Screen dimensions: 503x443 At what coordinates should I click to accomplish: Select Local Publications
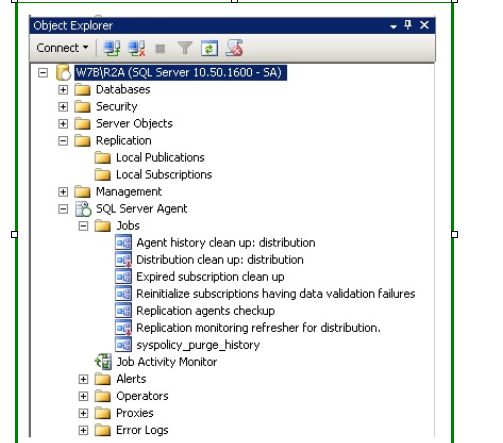[x=160, y=157]
